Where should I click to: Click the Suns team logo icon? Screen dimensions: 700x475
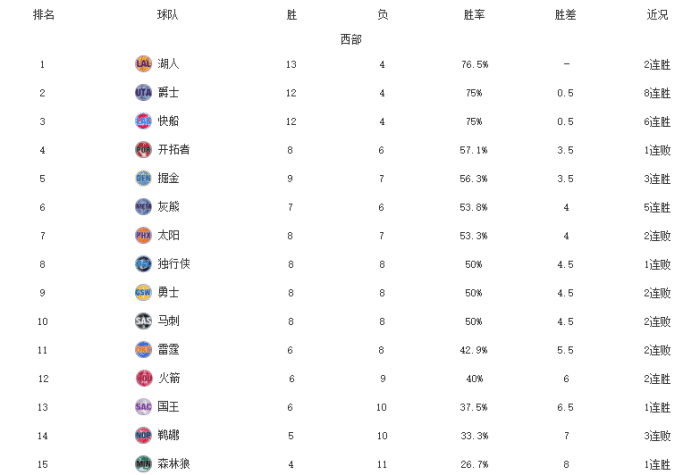pyautogui.click(x=143, y=235)
